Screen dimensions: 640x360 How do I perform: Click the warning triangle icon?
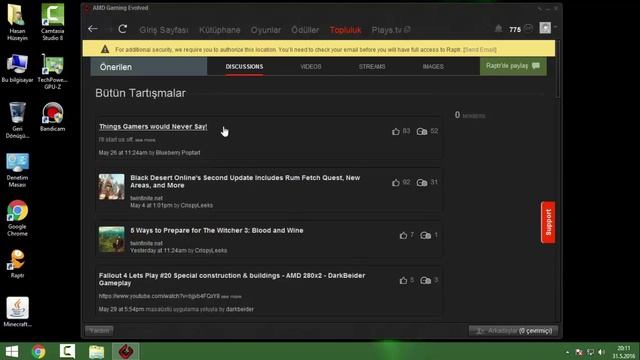(x=105, y=49)
